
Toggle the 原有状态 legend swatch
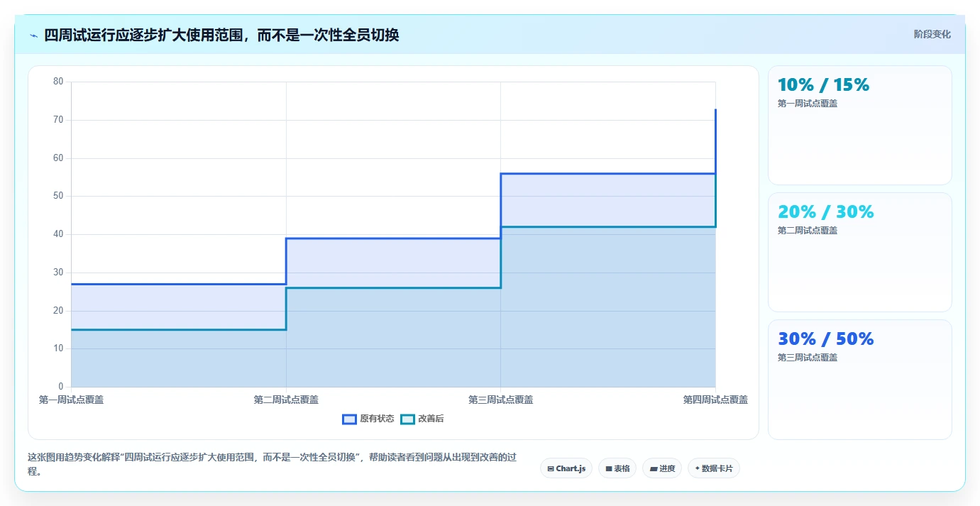349,419
